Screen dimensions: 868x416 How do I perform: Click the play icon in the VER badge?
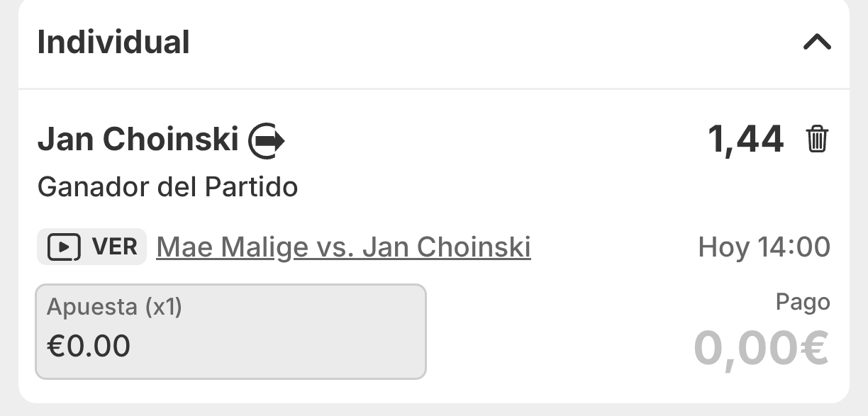pyautogui.click(x=63, y=247)
